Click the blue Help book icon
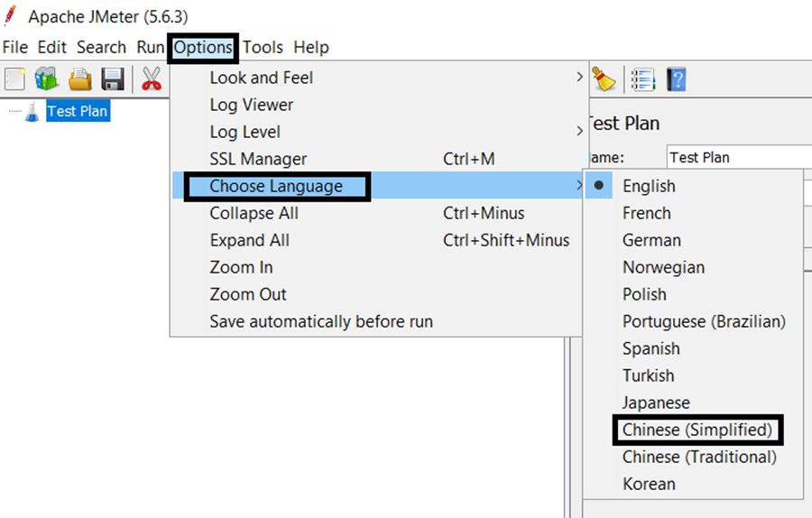 pos(675,79)
